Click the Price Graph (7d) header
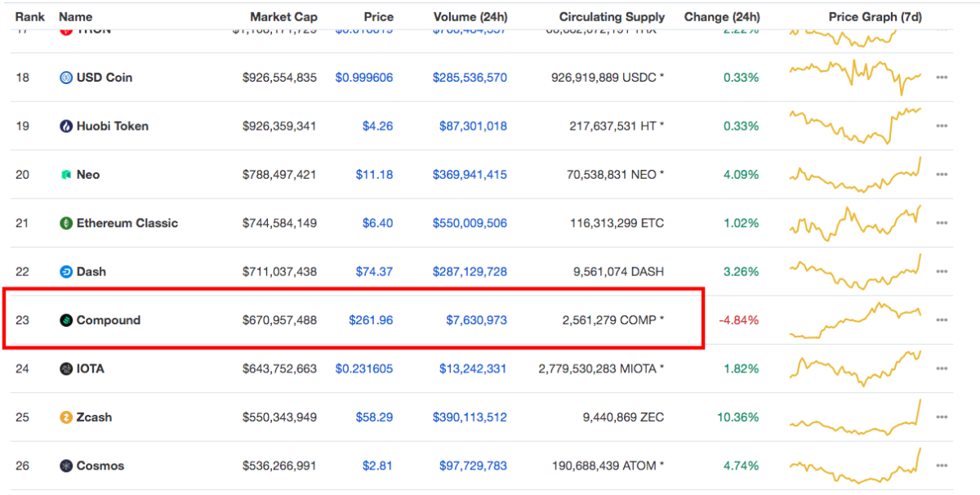The width and height of the screenshot is (980, 495). 875,16
